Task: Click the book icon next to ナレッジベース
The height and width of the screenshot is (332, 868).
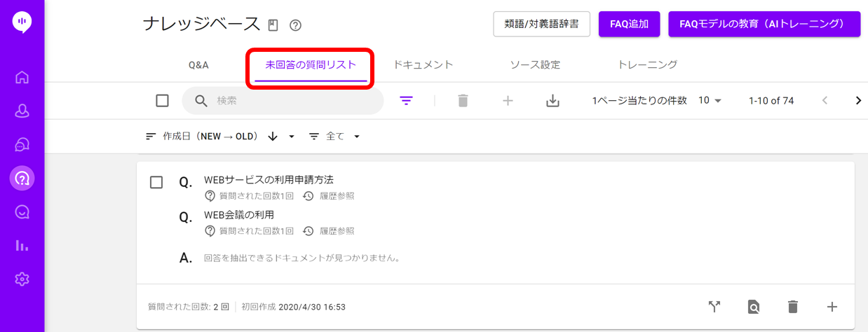Action: point(273,25)
